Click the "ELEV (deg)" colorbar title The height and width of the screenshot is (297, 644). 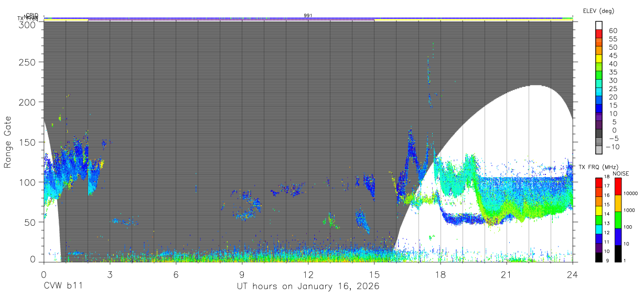pyautogui.click(x=599, y=10)
